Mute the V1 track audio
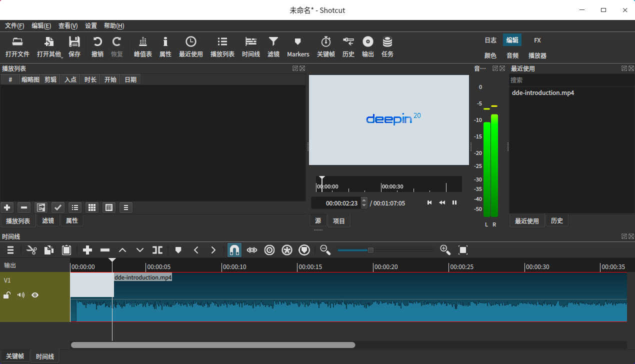Screen dimensions: 635x364 21,295
